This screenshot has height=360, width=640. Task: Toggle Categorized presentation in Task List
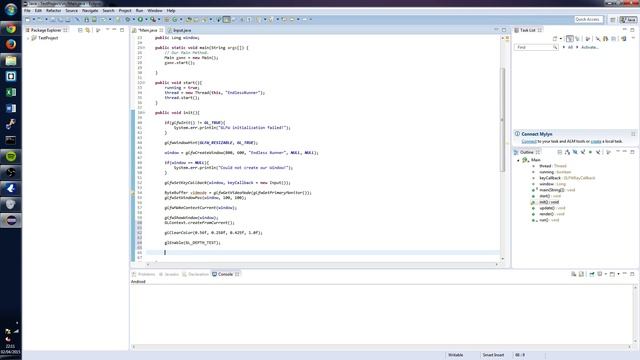(570, 39)
